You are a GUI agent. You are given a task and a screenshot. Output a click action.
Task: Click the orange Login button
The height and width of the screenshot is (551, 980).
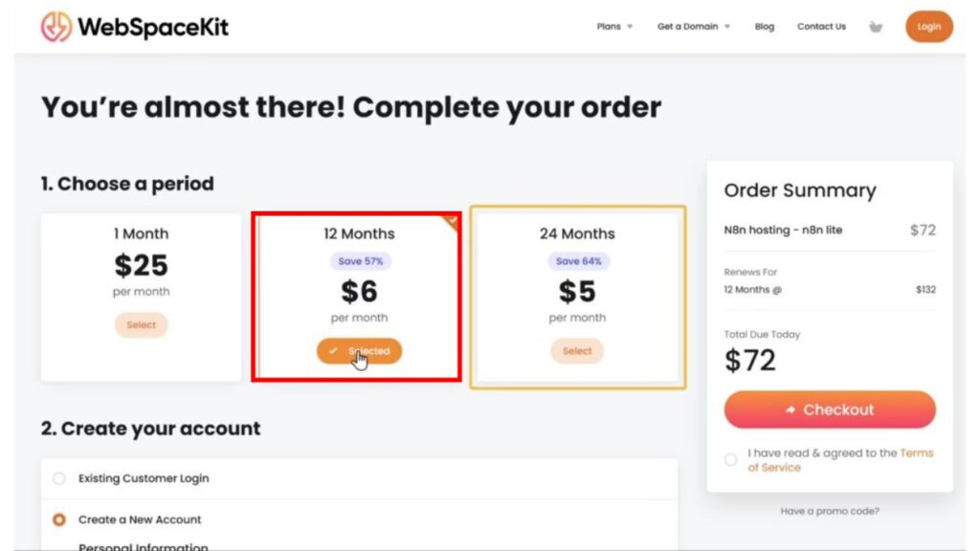928,27
